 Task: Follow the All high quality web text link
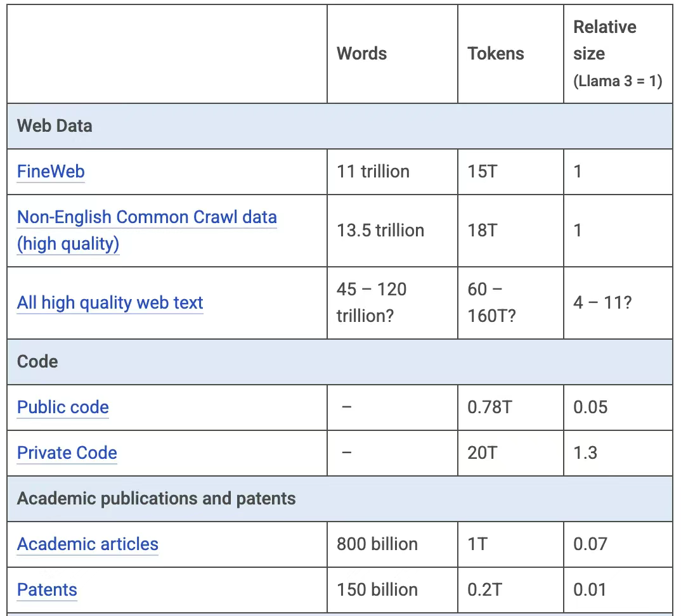point(110,303)
